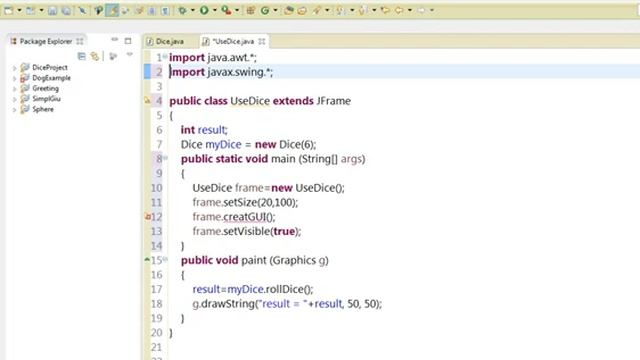Click the Debug bug icon

click(x=182, y=10)
